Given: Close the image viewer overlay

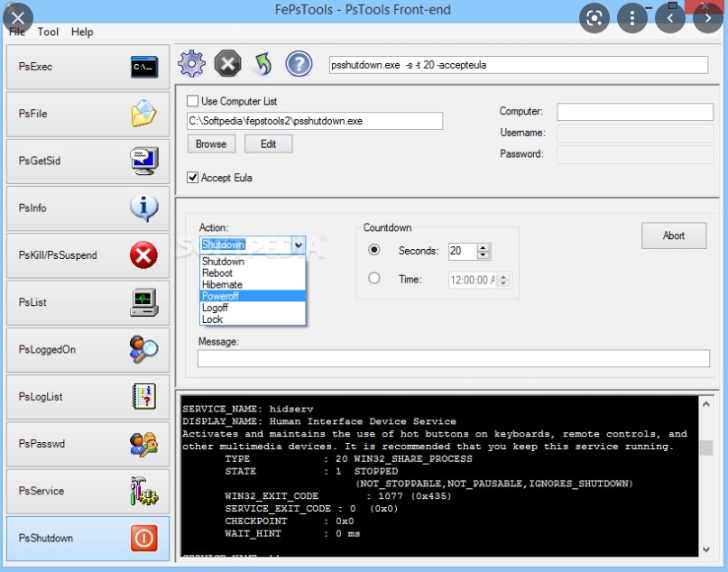Looking at the screenshot, I should coord(18,18).
